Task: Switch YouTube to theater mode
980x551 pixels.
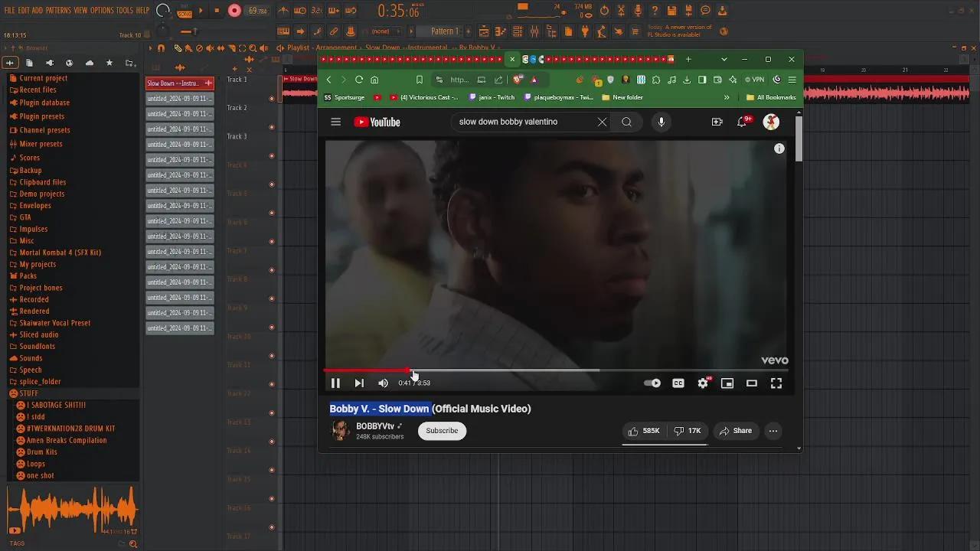Action: (752, 383)
